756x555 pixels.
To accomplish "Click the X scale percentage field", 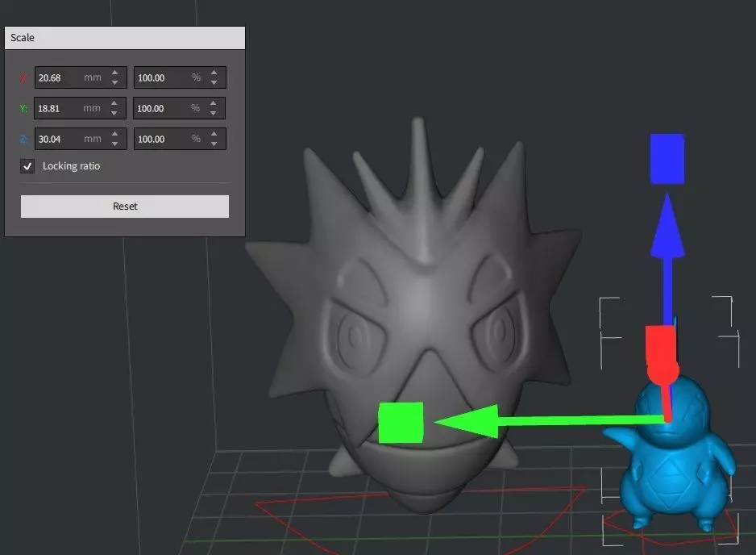I will [180, 77].
